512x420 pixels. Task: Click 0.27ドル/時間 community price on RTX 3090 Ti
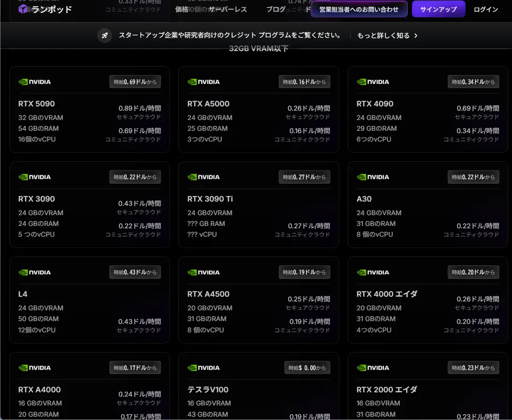coord(309,226)
